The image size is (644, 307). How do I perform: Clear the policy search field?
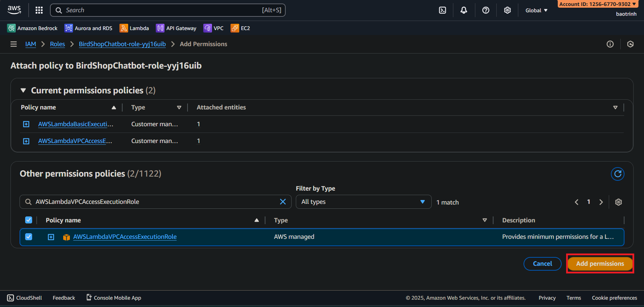(283, 202)
